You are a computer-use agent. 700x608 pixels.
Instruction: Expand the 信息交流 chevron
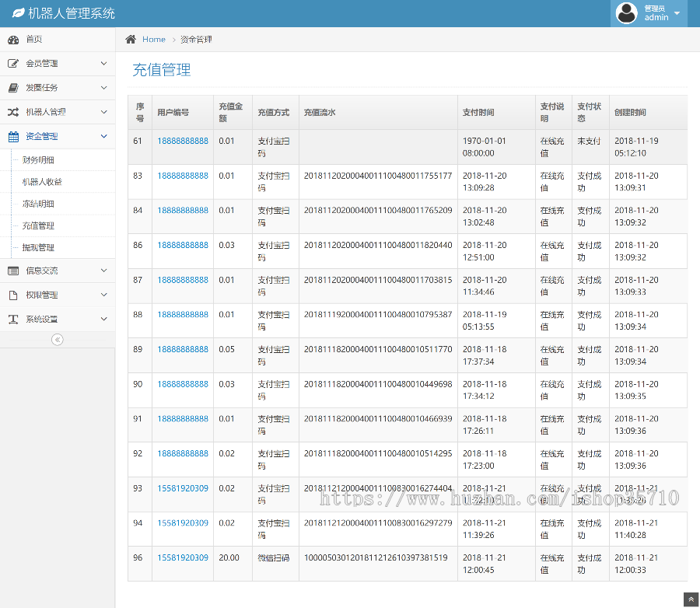(x=103, y=271)
